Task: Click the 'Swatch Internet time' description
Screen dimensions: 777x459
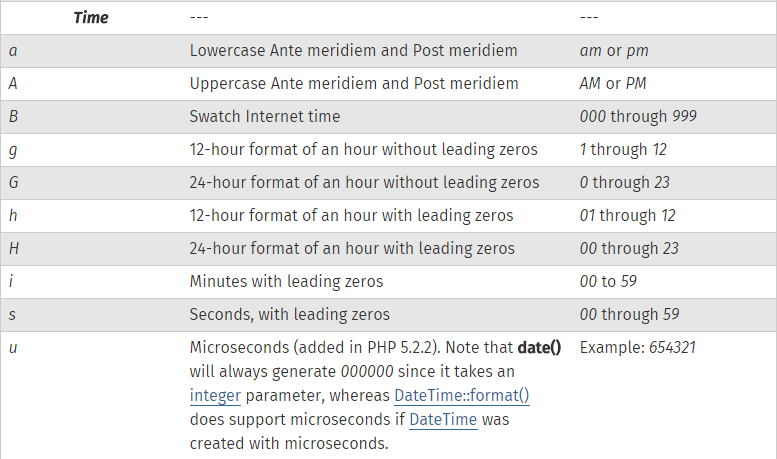Action: (x=265, y=116)
